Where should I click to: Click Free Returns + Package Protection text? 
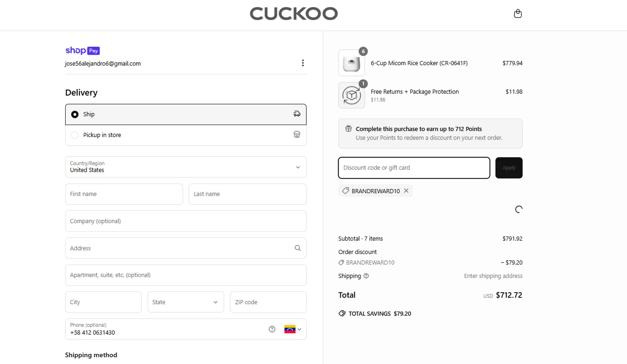(415, 92)
